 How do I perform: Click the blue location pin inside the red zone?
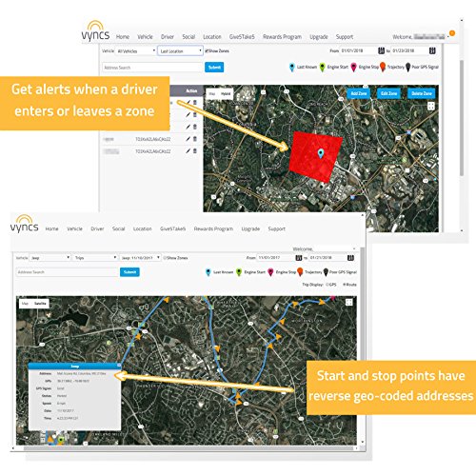click(x=321, y=153)
